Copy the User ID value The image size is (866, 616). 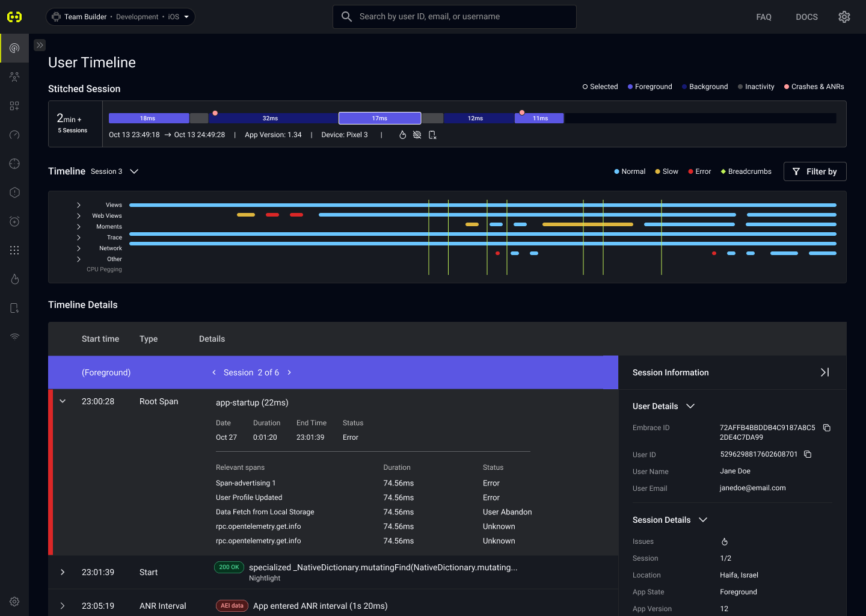(808, 454)
